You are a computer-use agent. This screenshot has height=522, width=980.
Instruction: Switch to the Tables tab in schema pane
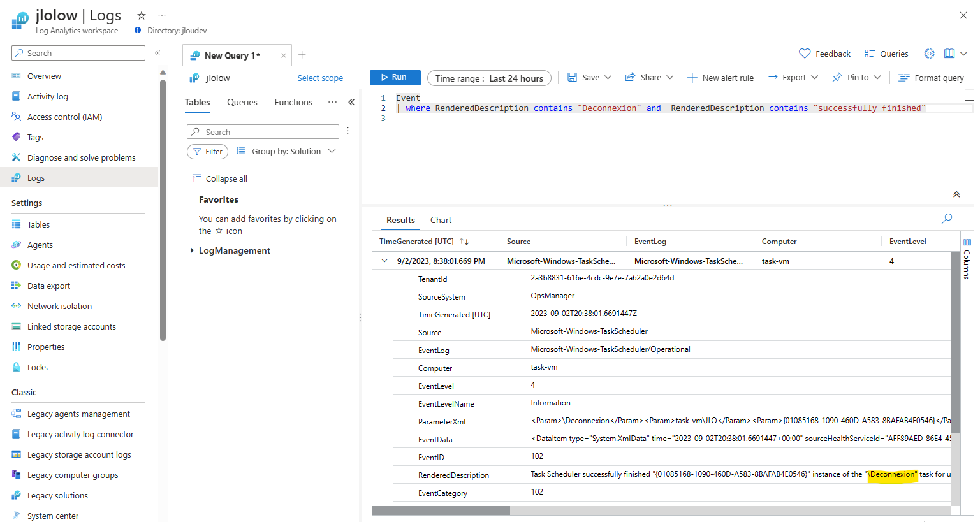click(198, 102)
